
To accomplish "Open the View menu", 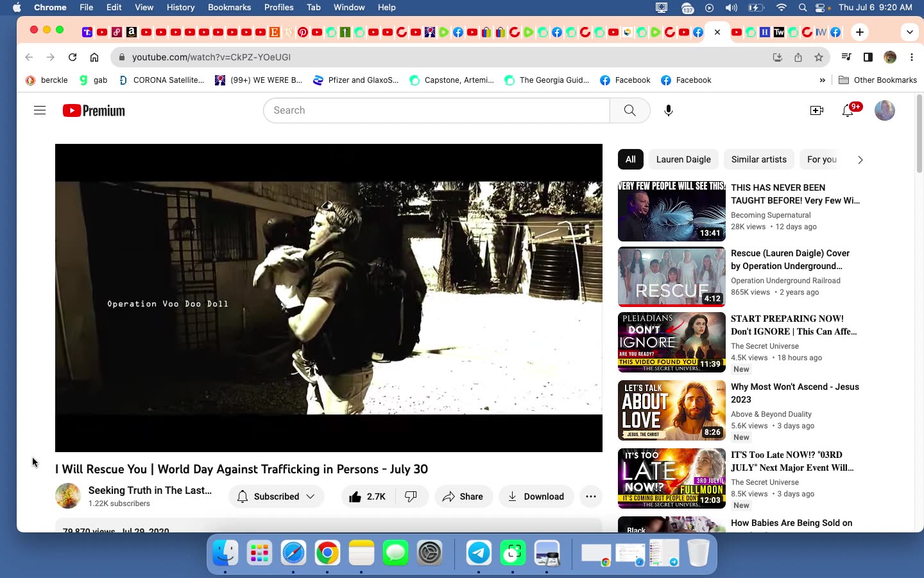I will click(x=144, y=8).
